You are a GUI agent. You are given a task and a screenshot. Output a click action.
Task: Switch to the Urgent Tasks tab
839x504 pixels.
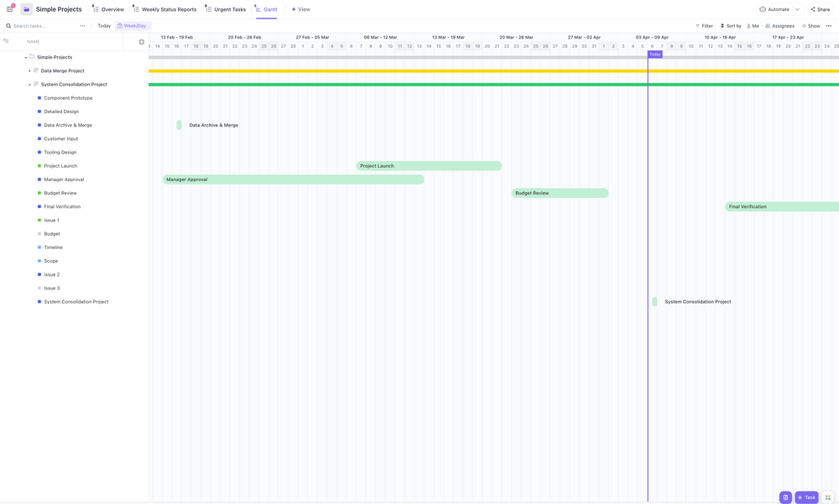[229, 8]
